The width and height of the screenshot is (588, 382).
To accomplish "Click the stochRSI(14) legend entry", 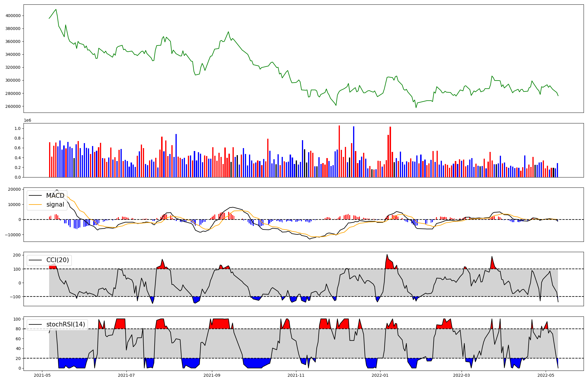I will pos(66,324).
